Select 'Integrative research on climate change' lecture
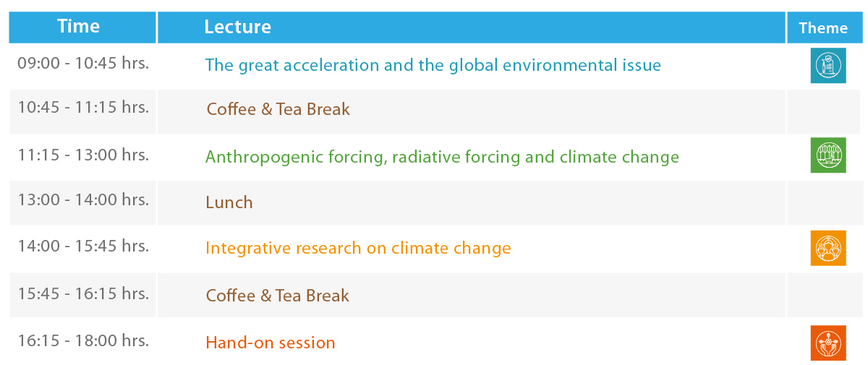The image size is (868, 365). point(358,248)
